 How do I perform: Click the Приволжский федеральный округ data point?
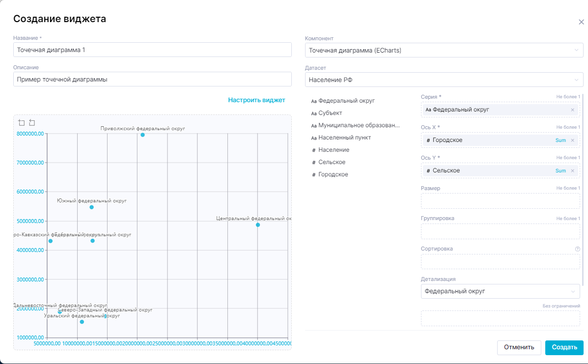(x=142, y=135)
